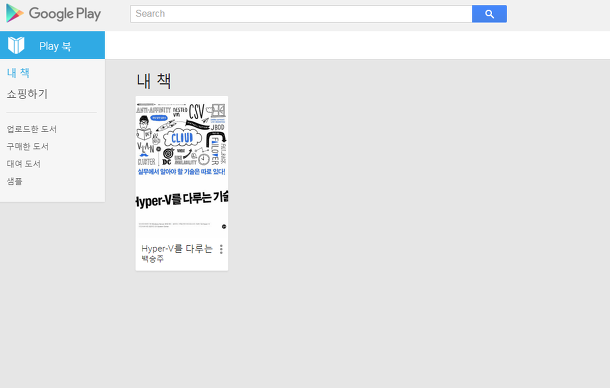The height and width of the screenshot is (388, 610).
Task: Show 대여 도서 list
Action: point(24,164)
